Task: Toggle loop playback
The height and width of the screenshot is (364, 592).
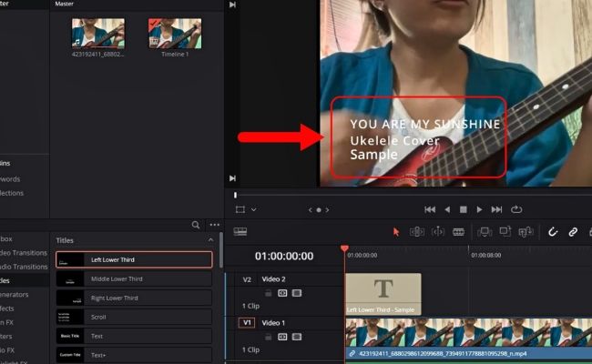Action: point(516,209)
